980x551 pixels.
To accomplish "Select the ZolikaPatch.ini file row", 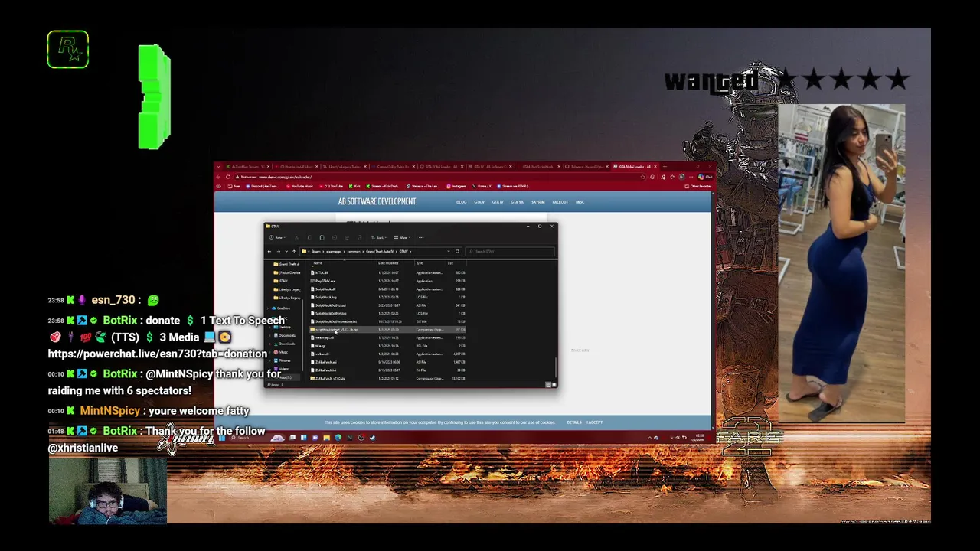I will (x=388, y=370).
